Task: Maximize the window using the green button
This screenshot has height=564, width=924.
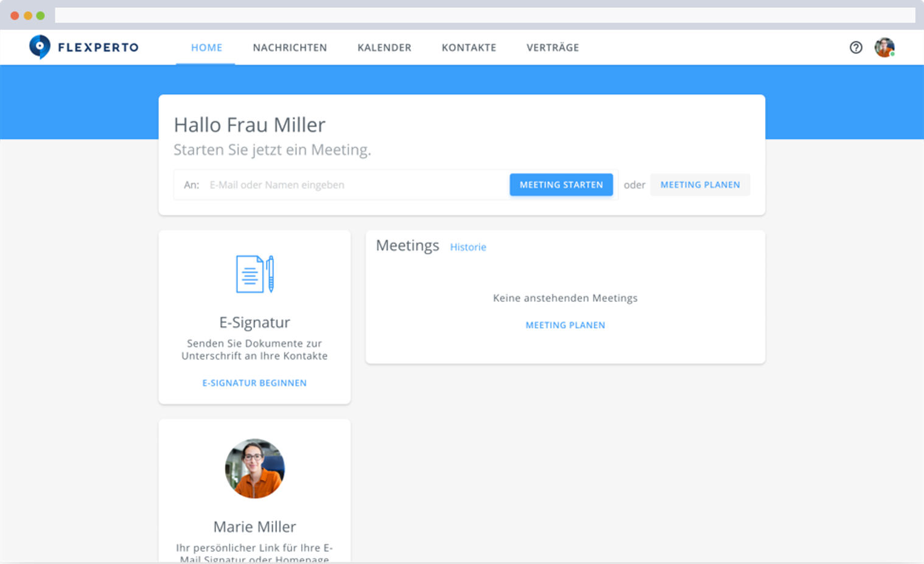Action: click(x=40, y=15)
